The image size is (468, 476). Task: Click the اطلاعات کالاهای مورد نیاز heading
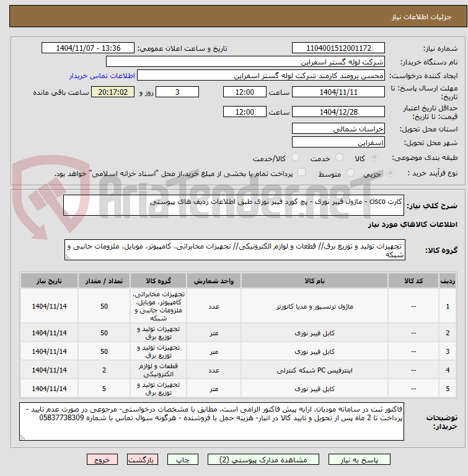click(x=413, y=224)
